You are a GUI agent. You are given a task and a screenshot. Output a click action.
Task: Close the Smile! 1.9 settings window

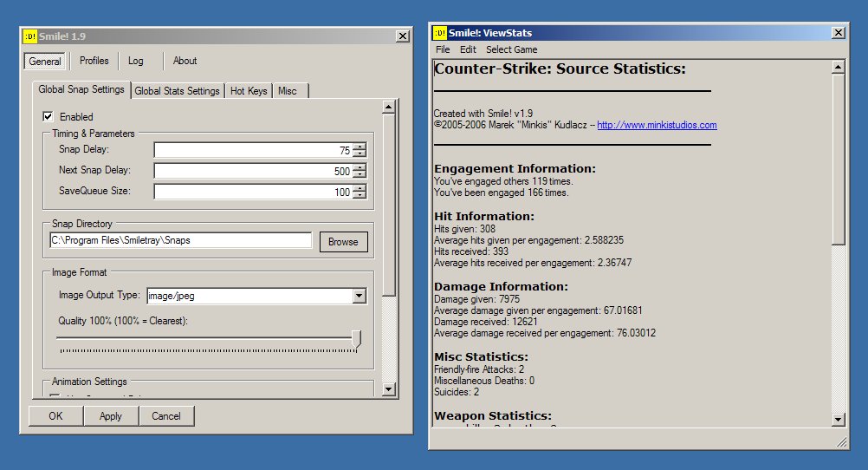(403, 36)
